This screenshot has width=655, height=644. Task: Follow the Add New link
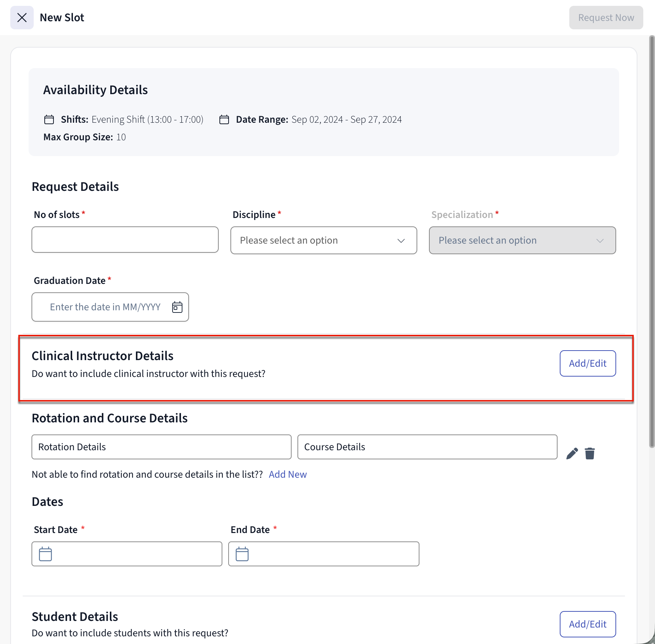click(x=288, y=474)
